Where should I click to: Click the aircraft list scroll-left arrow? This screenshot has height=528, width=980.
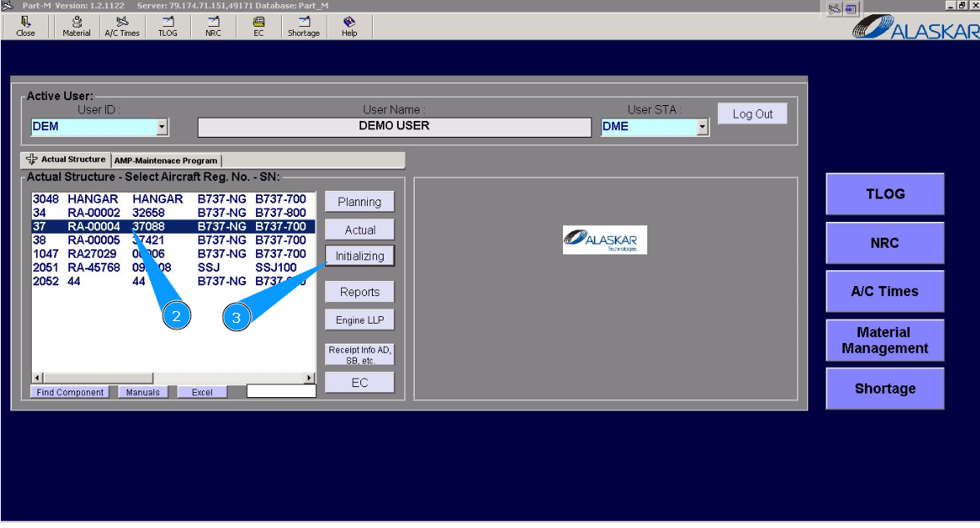[38, 378]
